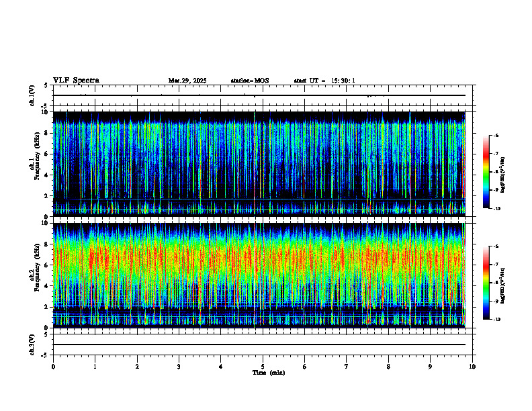Click the "ch.1(V)" axis label

point(32,95)
